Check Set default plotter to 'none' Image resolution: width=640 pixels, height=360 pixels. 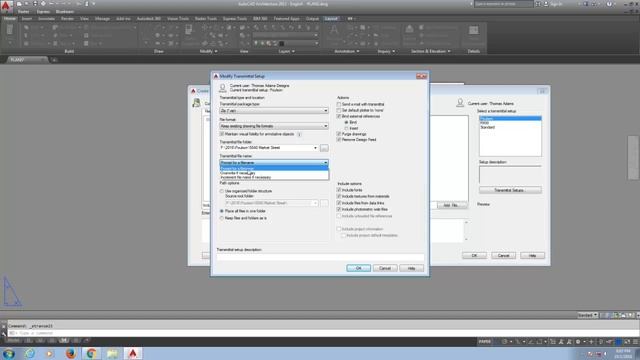point(360,110)
